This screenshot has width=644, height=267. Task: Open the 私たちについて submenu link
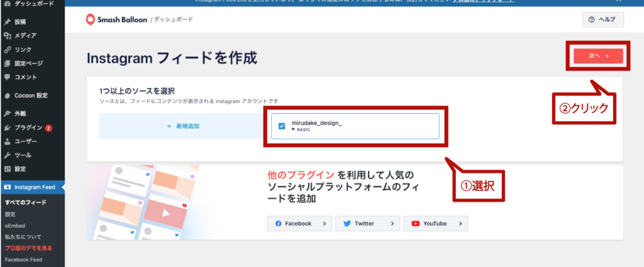pyautogui.click(x=23, y=237)
